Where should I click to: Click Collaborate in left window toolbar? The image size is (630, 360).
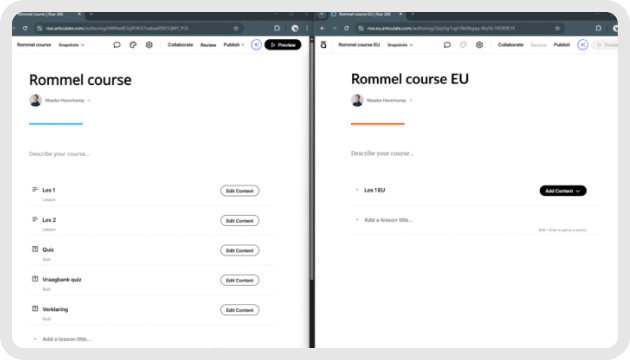click(180, 45)
